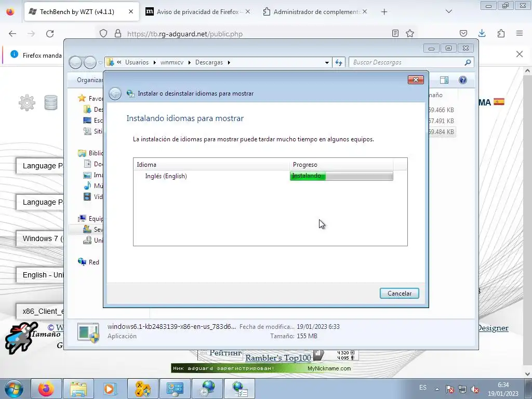
Task: Toggle the Explorer preview pane icon
Action: pos(444,79)
